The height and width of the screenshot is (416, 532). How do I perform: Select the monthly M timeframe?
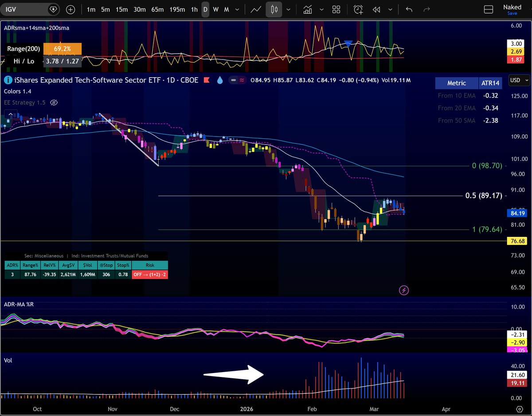click(x=227, y=9)
